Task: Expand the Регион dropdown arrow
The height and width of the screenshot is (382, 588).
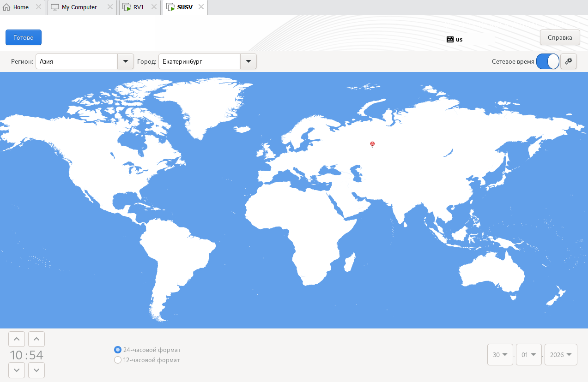Action: (126, 61)
